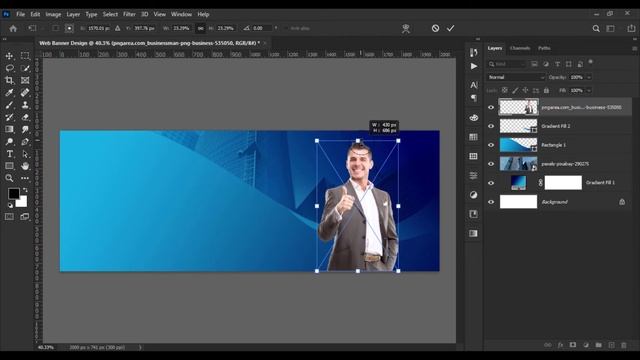This screenshot has width=640, height=360.
Task: Open the Layer menu
Action: (x=73, y=14)
